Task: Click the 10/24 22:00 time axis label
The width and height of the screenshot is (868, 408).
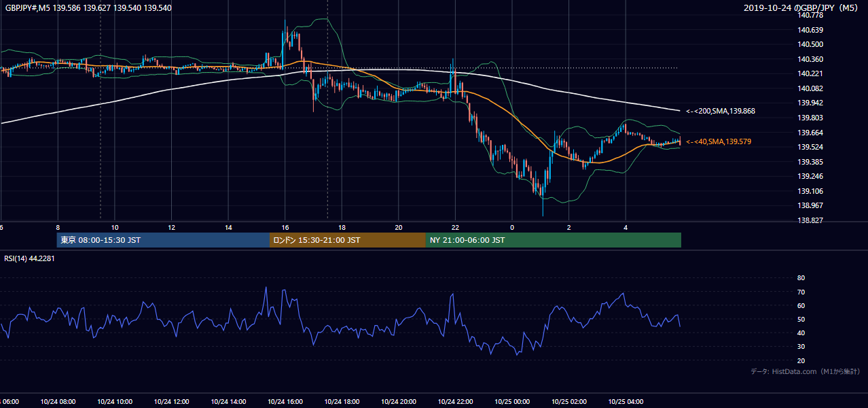Action: 455,401
